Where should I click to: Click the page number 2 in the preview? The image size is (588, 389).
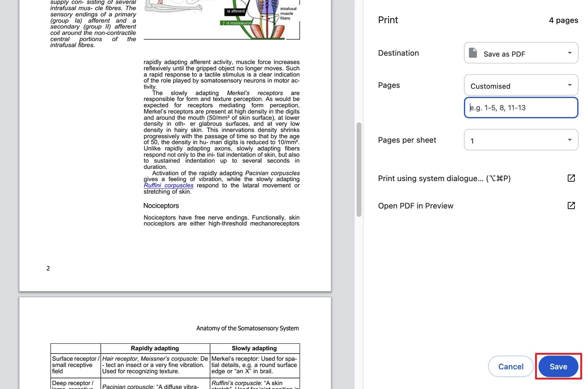(48, 268)
